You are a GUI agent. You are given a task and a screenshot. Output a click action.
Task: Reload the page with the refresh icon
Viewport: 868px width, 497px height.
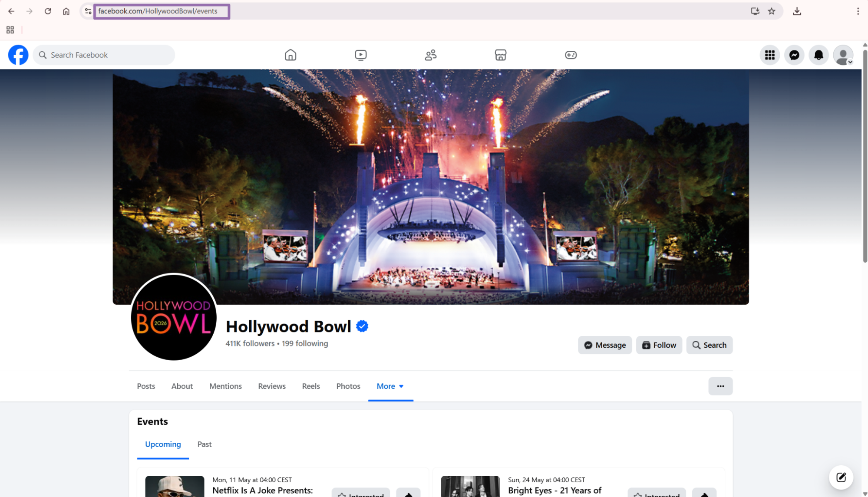coord(48,11)
